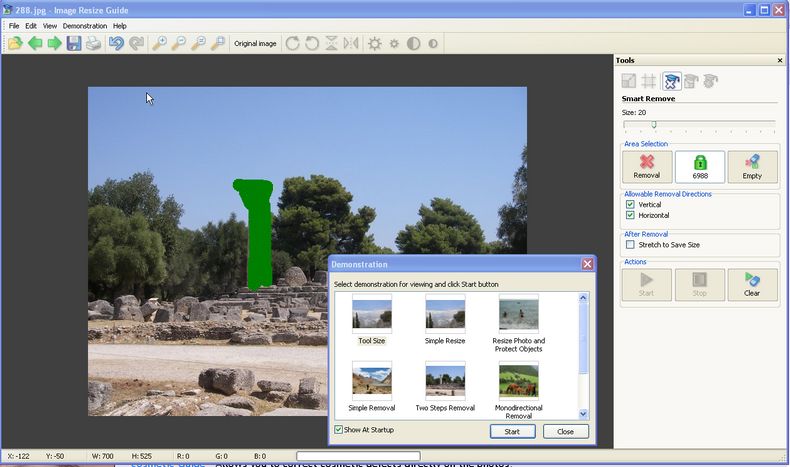The width and height of the screenshot is (790, 467).
Task: Rotate the image clockwise
Action: (x=292, y=44)
